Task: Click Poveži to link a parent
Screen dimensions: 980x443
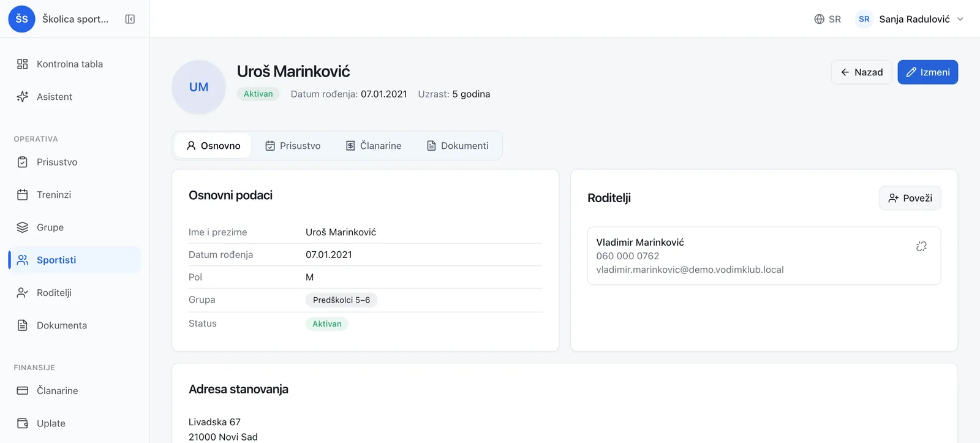Action: [x=910, y=198]
